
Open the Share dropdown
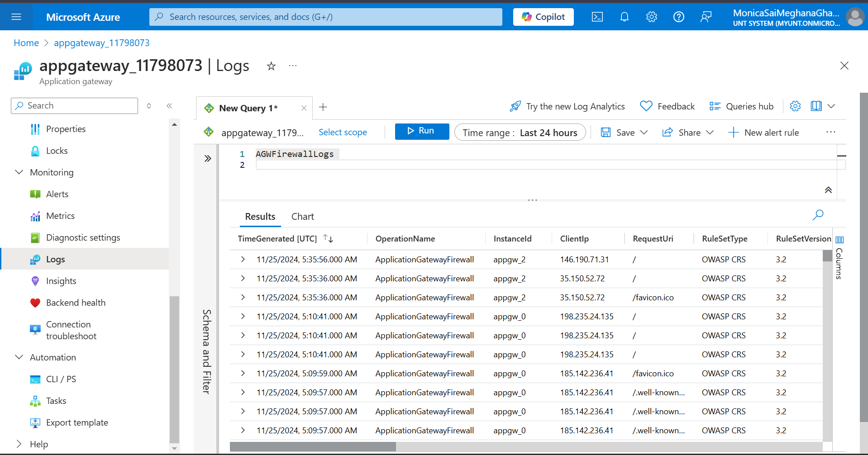click(x=688, y=133)
